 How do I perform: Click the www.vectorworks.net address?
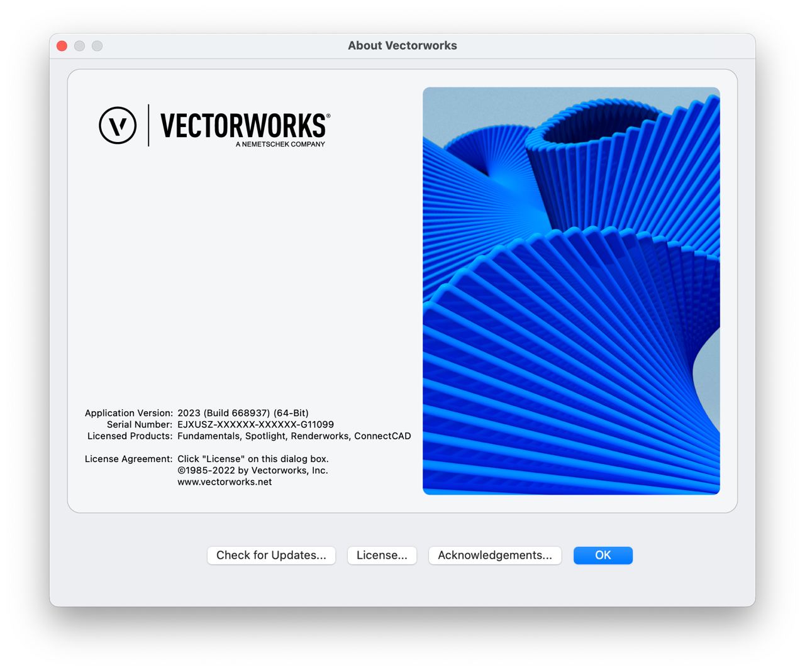(225, 482)
